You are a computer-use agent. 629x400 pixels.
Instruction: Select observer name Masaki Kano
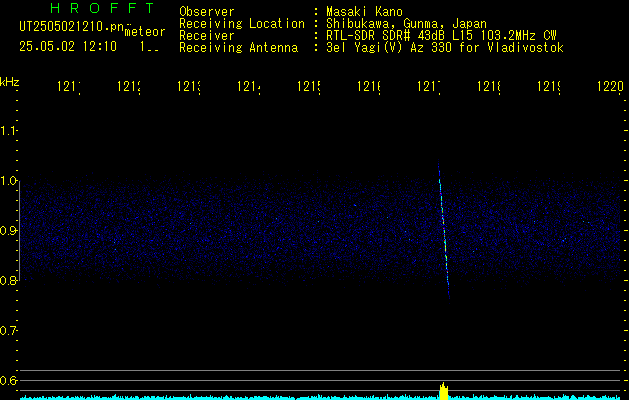point(364,12)
